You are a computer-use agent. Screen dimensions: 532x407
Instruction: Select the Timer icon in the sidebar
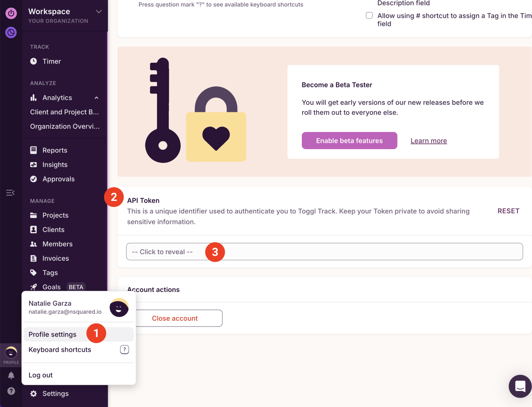point(34,61)
